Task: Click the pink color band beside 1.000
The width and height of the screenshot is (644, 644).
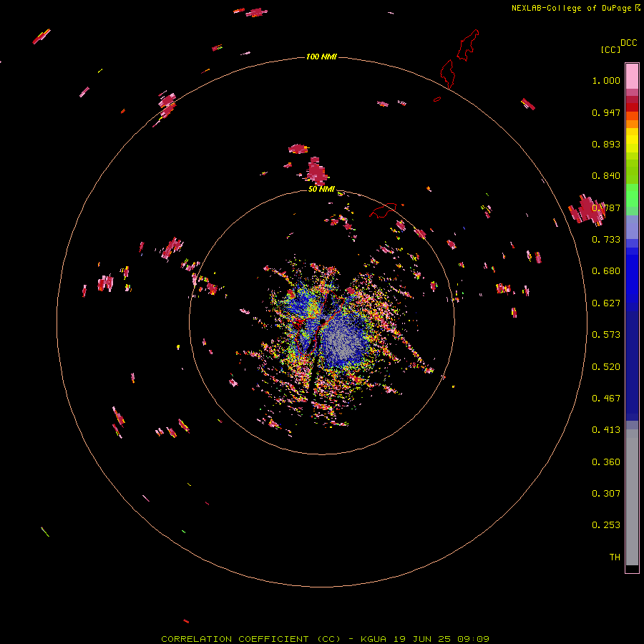Action: pos(632,77)
